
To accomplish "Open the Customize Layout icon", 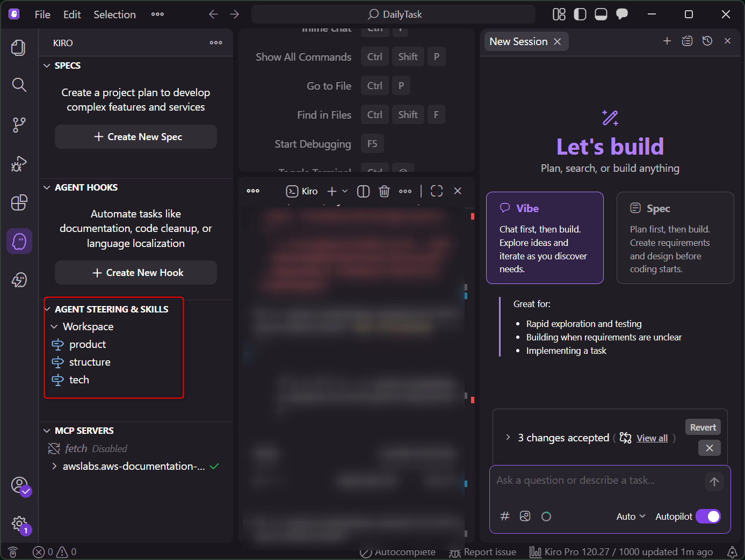I will pyautogui.click(x=559, y=14).
